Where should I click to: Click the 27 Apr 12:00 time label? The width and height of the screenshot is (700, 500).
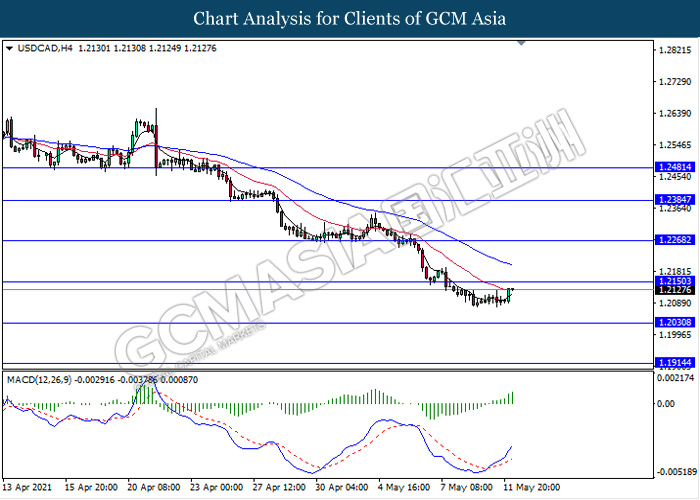point(279,487)
